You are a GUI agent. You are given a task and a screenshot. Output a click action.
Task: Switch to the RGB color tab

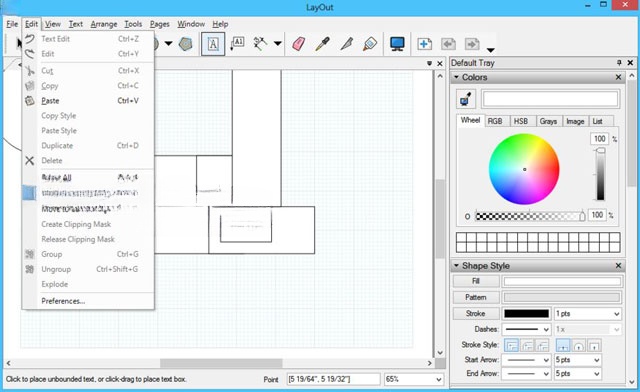495,121
